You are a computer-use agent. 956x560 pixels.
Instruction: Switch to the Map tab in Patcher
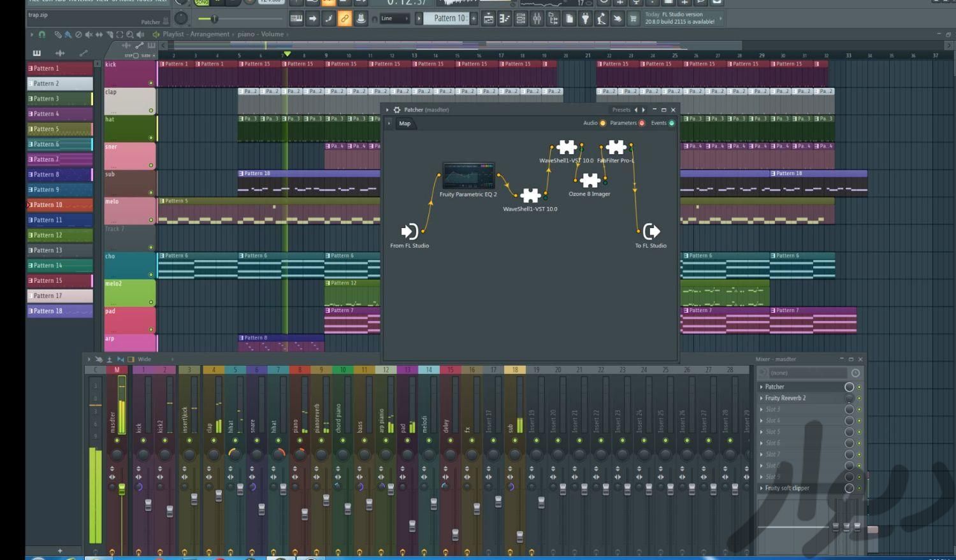[405, 124]
